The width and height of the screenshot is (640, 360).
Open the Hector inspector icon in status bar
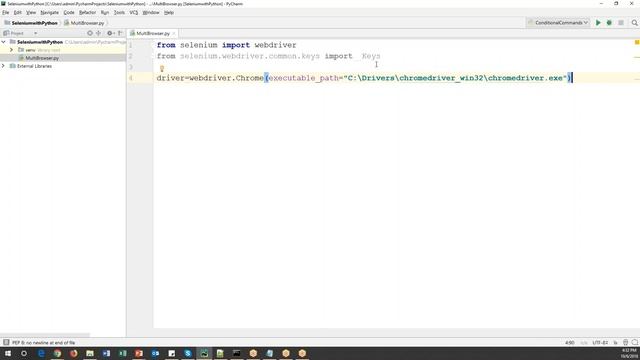tap(625, 342)
